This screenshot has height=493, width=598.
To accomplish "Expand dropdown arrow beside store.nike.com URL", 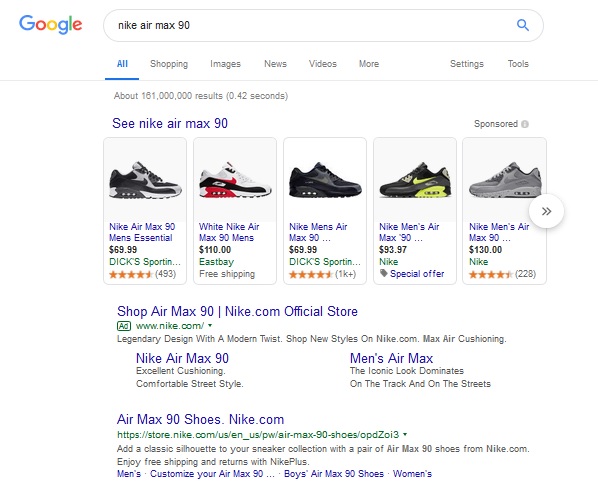I will pos(405,434).
